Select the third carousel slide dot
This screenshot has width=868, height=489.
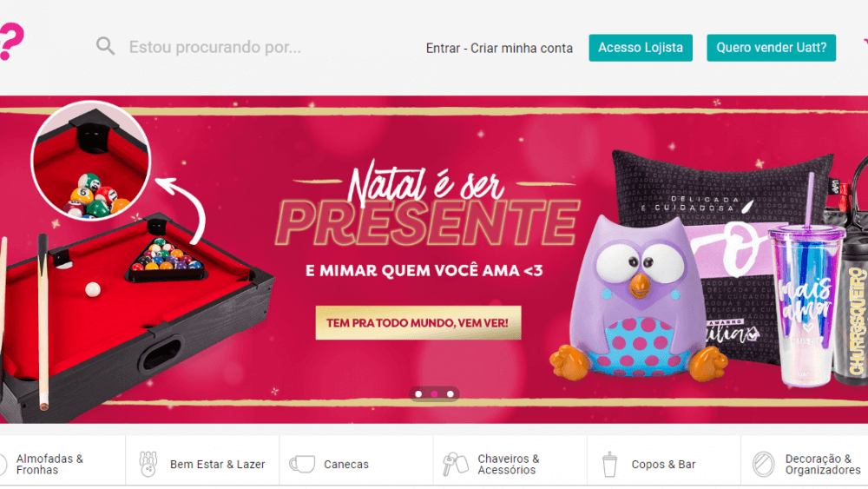point(450,394)
